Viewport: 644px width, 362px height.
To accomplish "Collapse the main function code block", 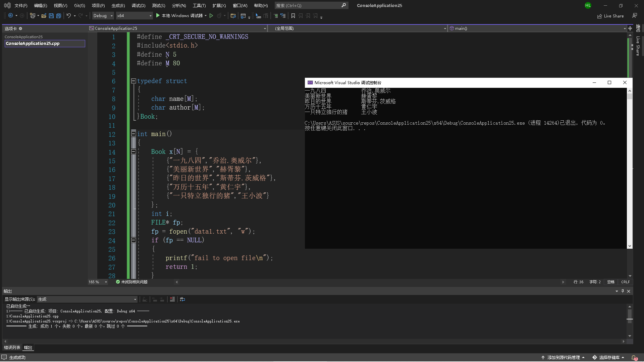I will pos(133,134).
